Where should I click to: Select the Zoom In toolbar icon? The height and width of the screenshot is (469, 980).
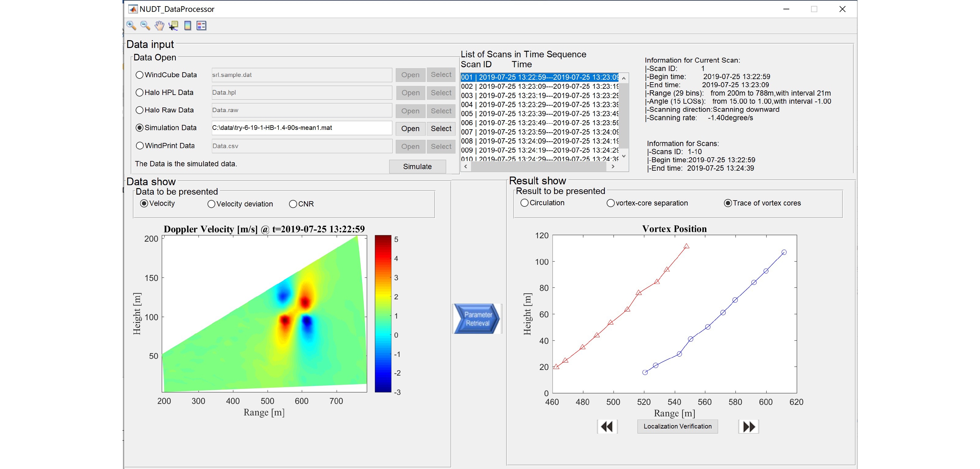[x=131, y=26]
